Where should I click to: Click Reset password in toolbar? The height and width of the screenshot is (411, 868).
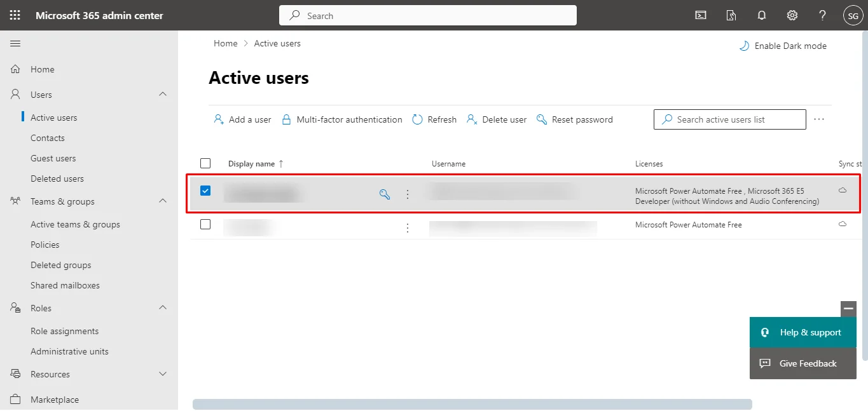pyautogui.click(x=575, y=119)
